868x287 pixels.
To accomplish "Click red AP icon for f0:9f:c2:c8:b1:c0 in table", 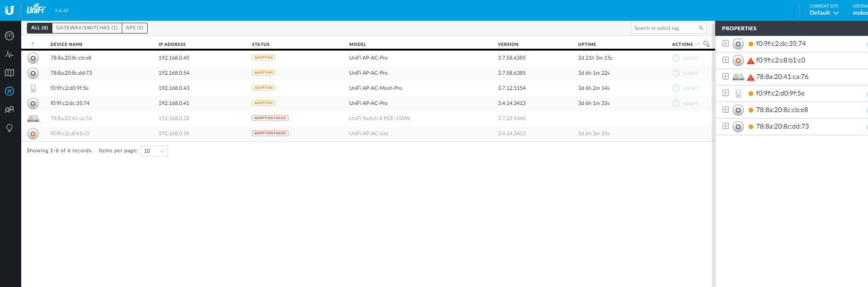I will (33, 134).
